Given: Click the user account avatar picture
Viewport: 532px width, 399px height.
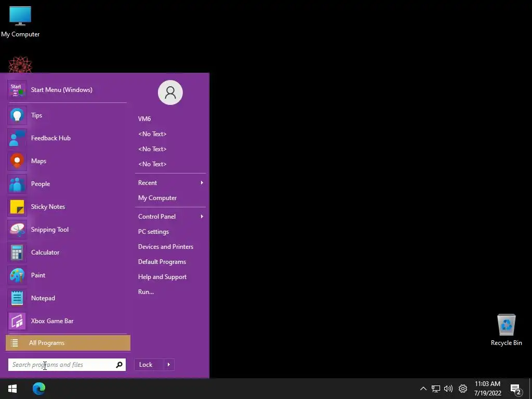Looking at the screenshot, I should (170, 92).
